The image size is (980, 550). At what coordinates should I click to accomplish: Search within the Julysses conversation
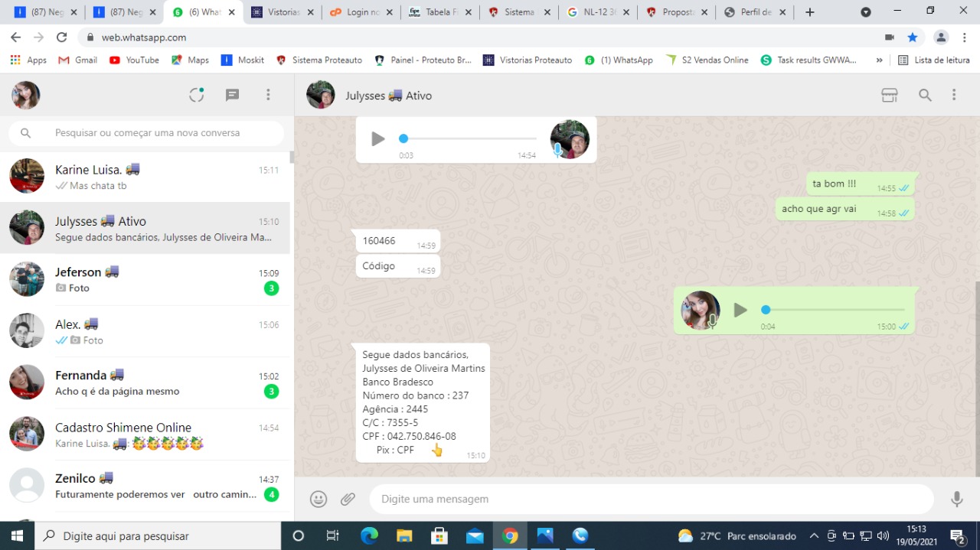click(925, 95)
